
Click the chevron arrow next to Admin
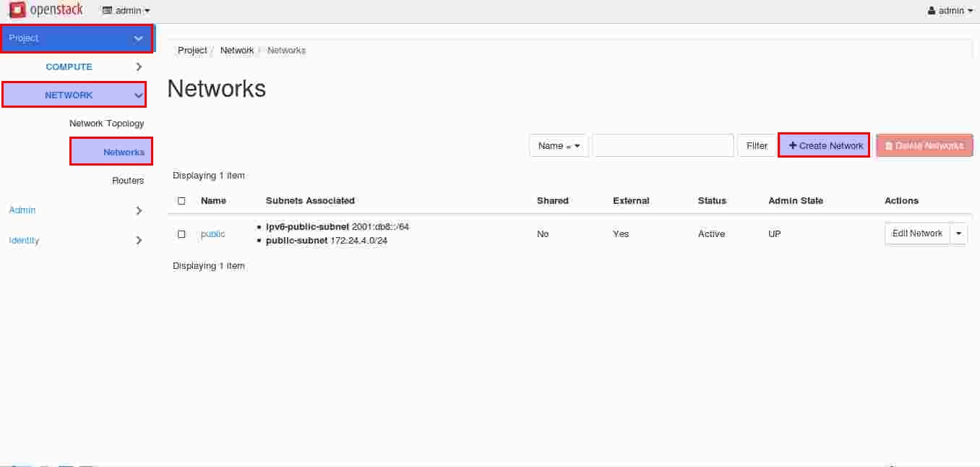pos(139,210)
